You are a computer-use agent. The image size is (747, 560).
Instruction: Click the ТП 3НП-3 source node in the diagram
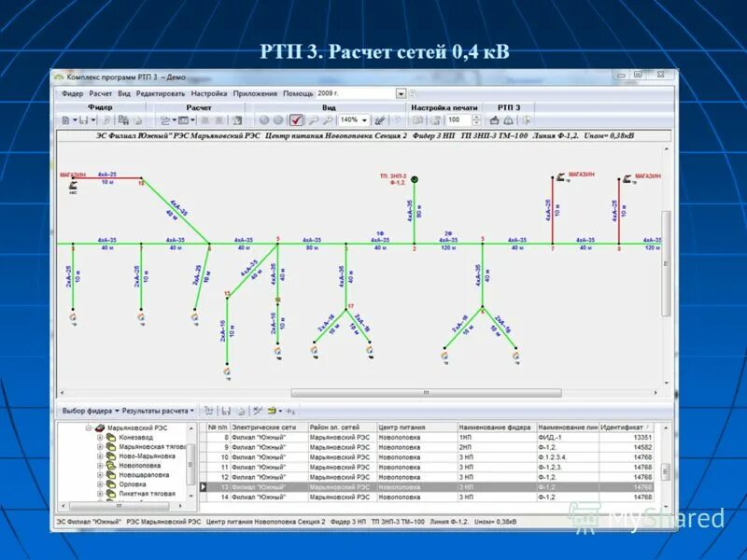(x=414, y=179)
